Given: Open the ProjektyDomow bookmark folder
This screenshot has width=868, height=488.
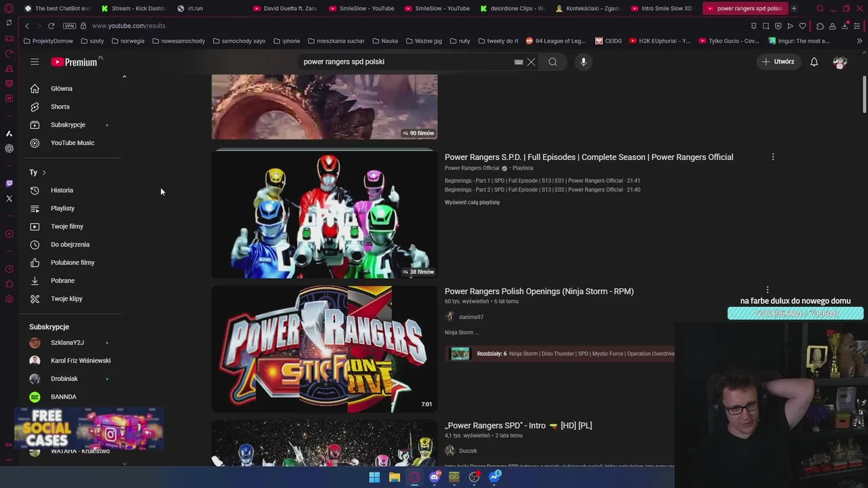Looking at the screenshot, I should pos(48,41).
